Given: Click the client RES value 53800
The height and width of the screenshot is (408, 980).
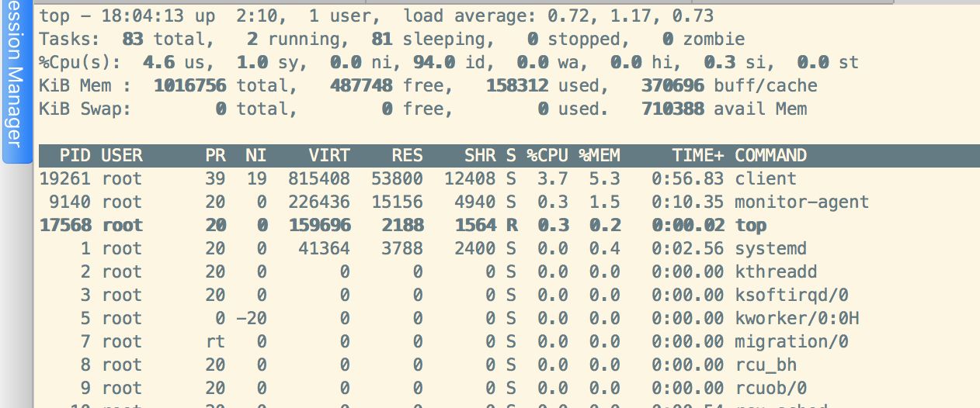Looking at the screenshot, I should pos(398,178).
